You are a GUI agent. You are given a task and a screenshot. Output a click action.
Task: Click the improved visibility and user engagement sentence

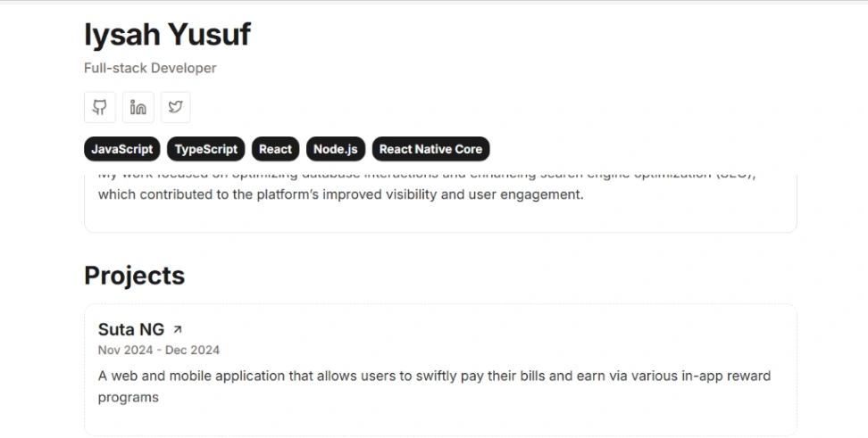coord(341,194)
